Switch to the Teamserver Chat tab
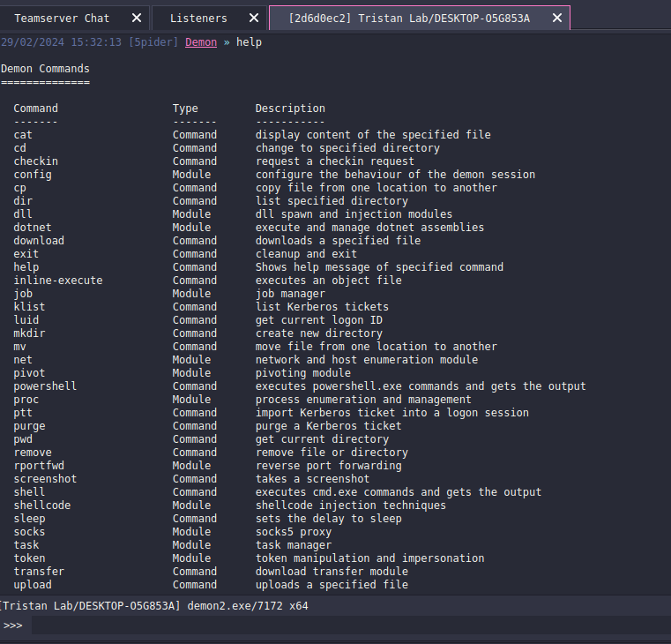Screen dimensions: 671x644 62,18
